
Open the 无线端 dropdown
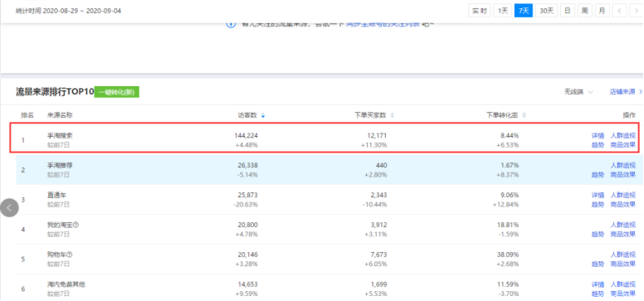578,92
